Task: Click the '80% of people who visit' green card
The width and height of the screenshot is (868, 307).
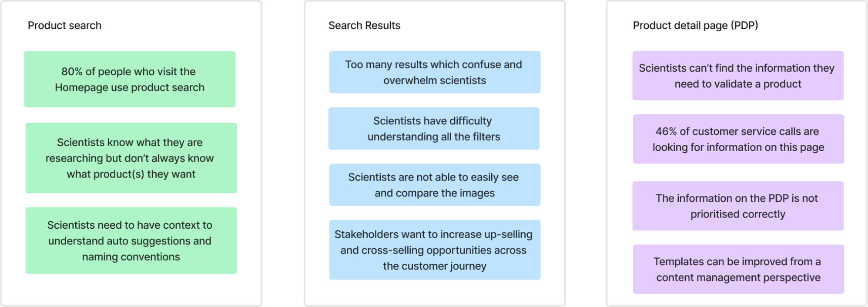Action: point(130,79)
